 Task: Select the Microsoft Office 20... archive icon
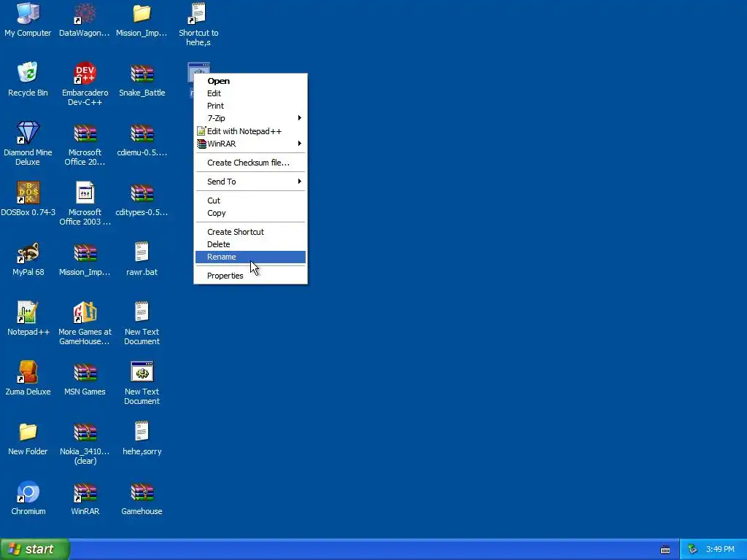point(85,134)
